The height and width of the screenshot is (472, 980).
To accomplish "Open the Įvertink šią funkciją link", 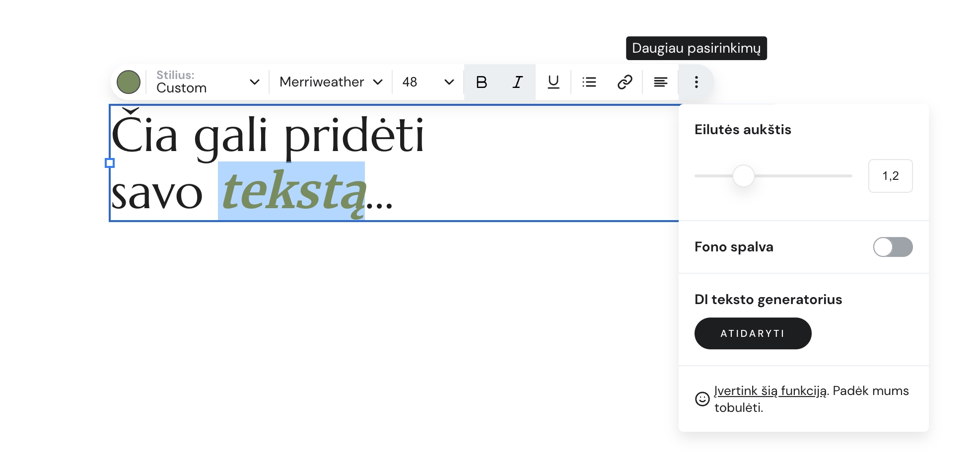I will tap(770, 391).
